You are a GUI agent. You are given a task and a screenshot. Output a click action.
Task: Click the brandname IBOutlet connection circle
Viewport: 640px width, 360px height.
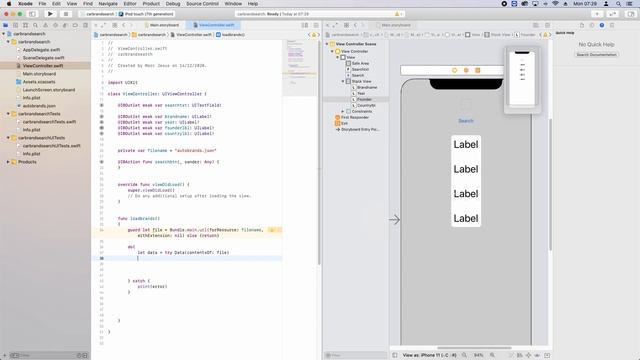102,116
